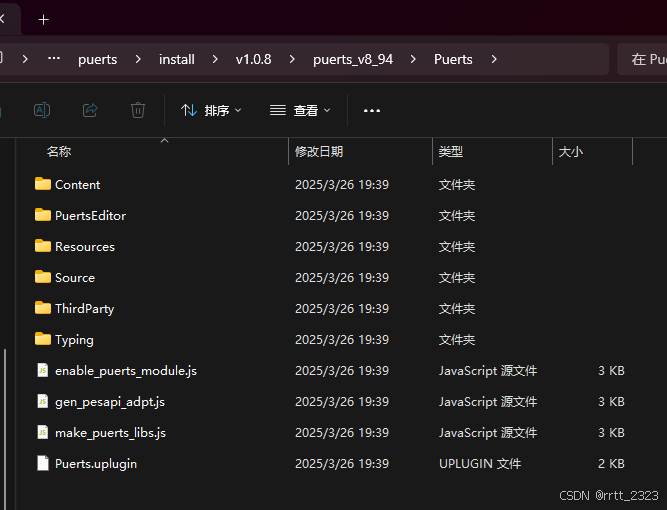This screenshot has height=510, width=667.
Task: Sort by Type (类型) column header
Action: tap(451, 151)
